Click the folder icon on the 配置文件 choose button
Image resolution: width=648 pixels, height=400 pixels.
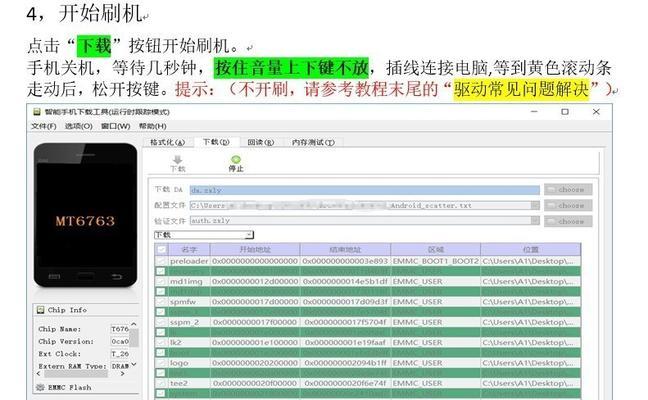tap(551, 205)
